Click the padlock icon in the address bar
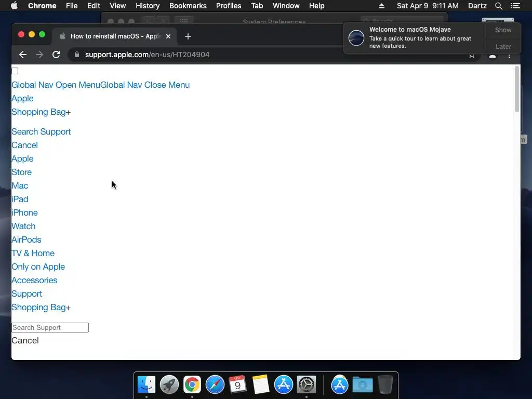The image size is (532, 399). (x=77, y=55)
